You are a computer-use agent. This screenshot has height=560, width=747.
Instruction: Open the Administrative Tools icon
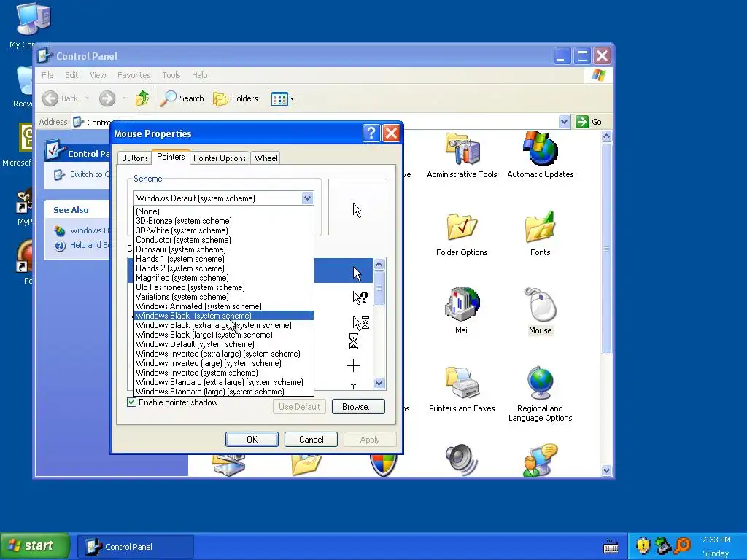click(462, 156)
